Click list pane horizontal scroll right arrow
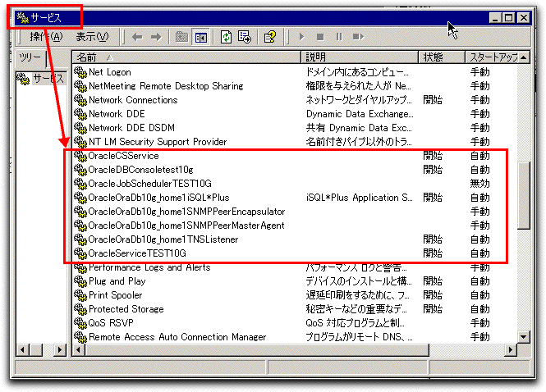This screenshot has height=392, width=546. pos(511,349)
